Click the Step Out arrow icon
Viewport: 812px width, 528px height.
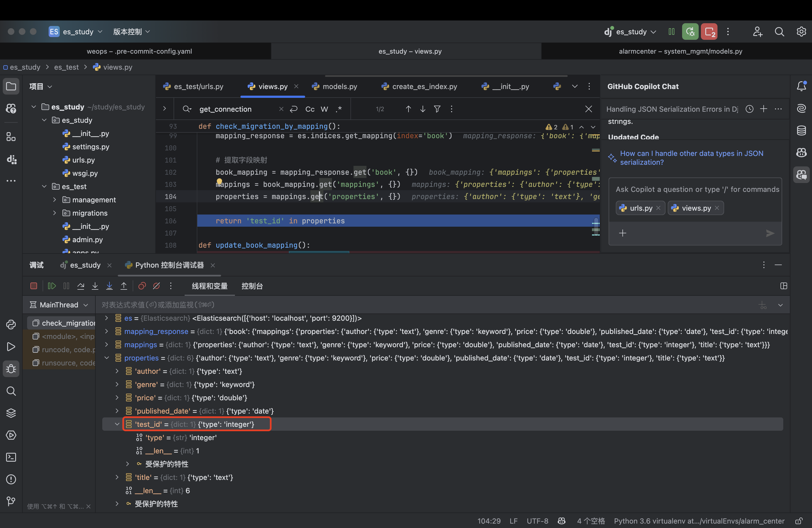[124, 286]
